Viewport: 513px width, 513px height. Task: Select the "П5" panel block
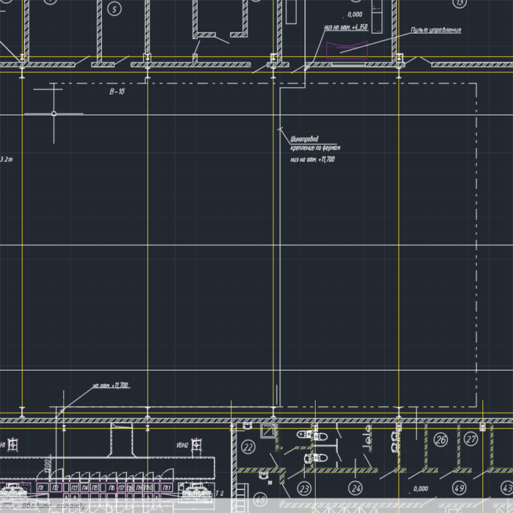pos(95,488)
